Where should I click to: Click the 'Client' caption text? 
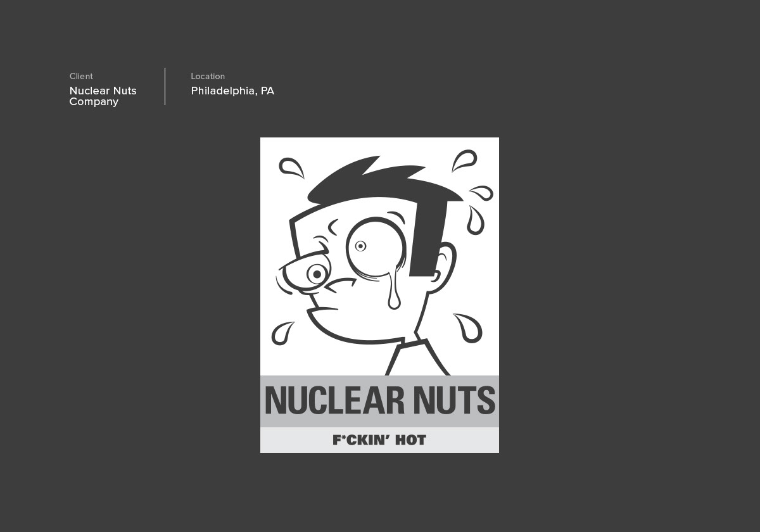(81, 76)
